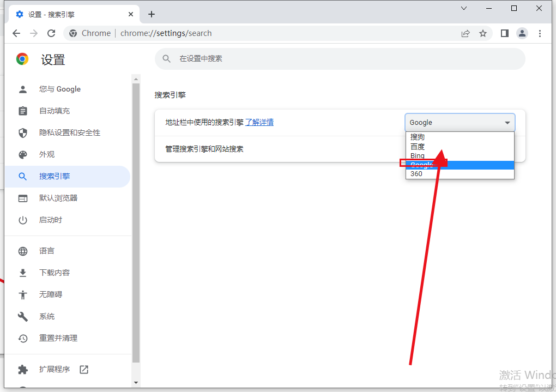The image size is (556, 392).
Task: Open 管理搜索引擎和网站搜索 row
Action: 340,149
